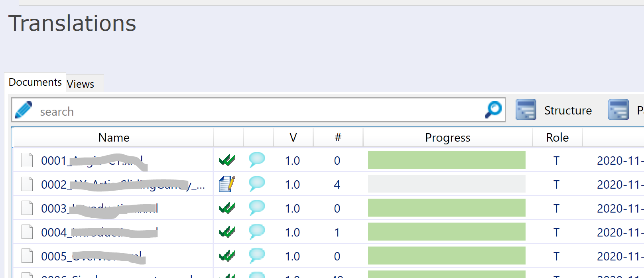Click the double-checkmark status icon for document 0001
The height and width of the screenshot is (278, 644).
tap(227, 160)
